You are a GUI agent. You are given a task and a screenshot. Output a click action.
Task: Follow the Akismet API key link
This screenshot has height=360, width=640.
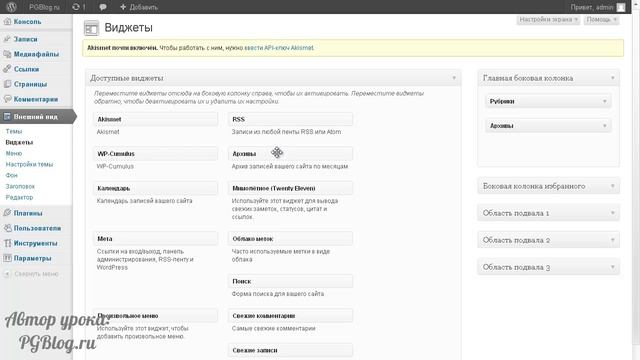279,48
